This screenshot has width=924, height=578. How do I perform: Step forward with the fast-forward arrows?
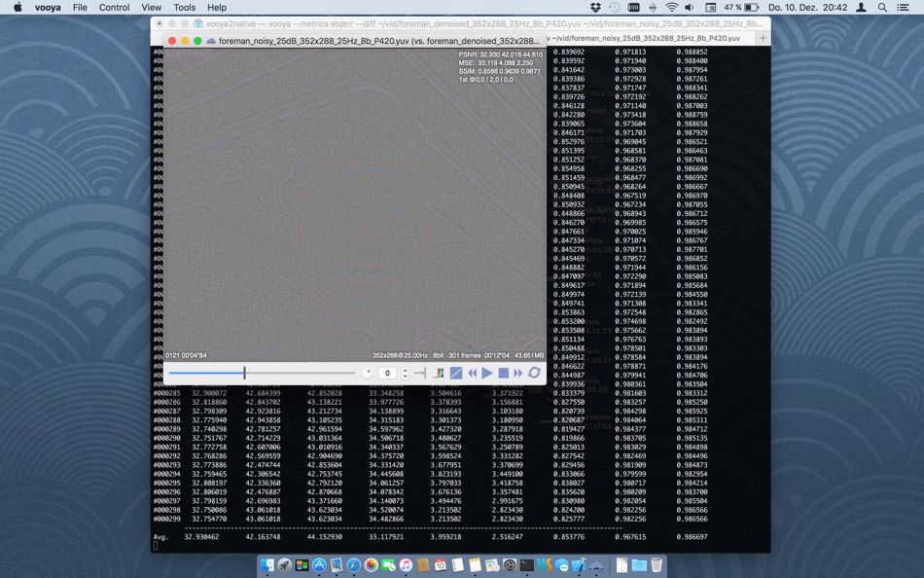pos(518,373)
